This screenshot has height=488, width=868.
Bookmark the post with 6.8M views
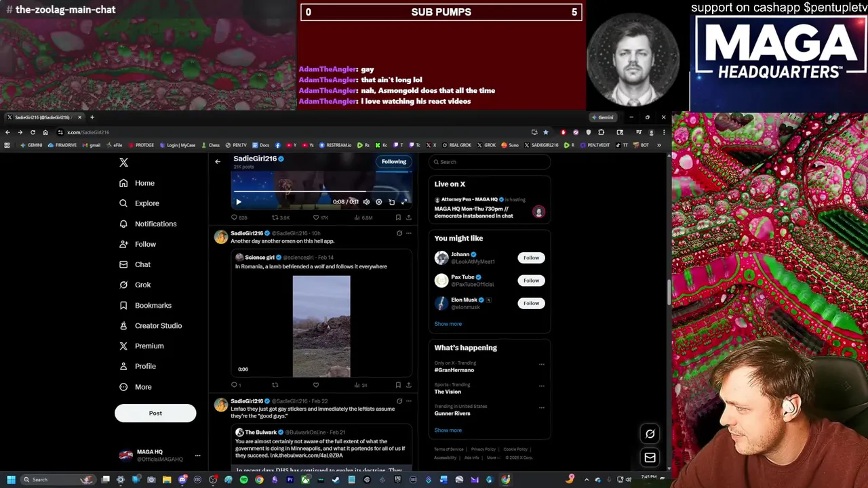tap(398, 218)
